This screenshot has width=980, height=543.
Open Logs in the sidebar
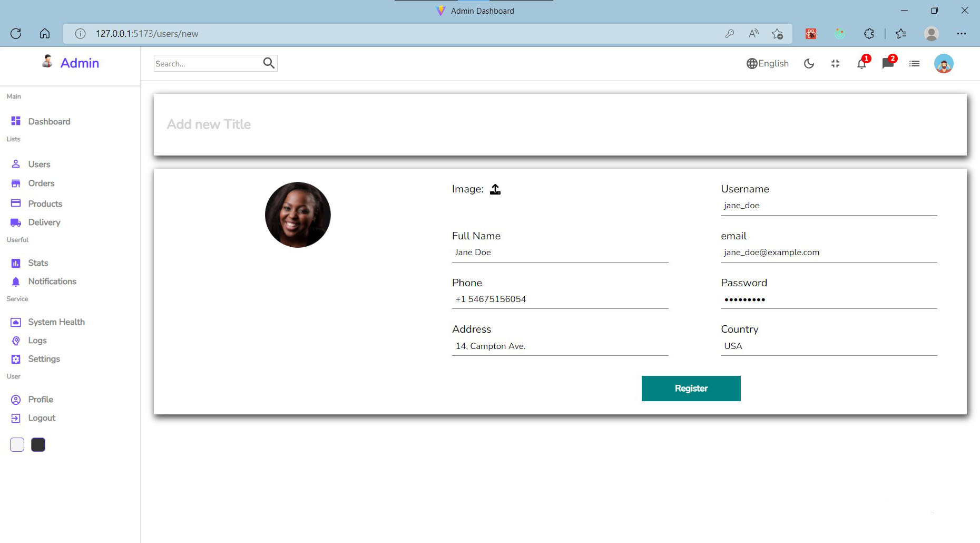coord(29,340)
